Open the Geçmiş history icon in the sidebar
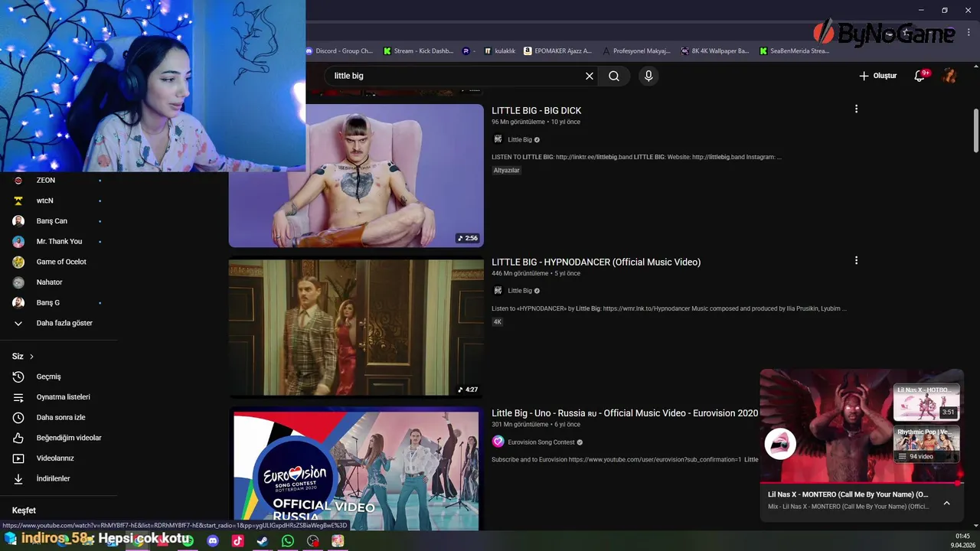Viewport: 980px width, 551px height. pyautogui.click(x=18, y=377)
